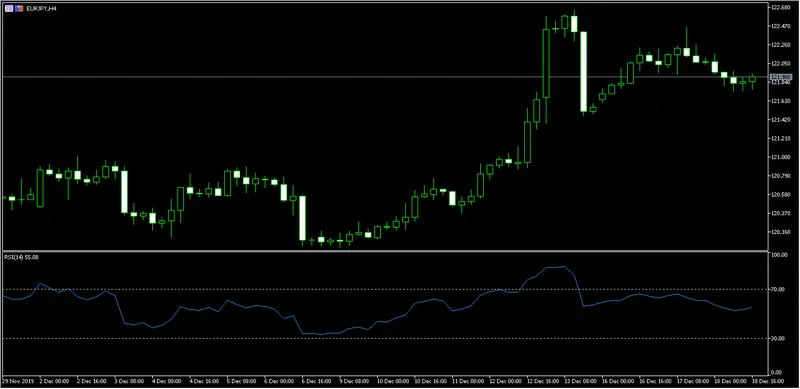Screen dimensions: 800x389
Task: Click the RSI line peak above 70
Action: tap(563, 266)
